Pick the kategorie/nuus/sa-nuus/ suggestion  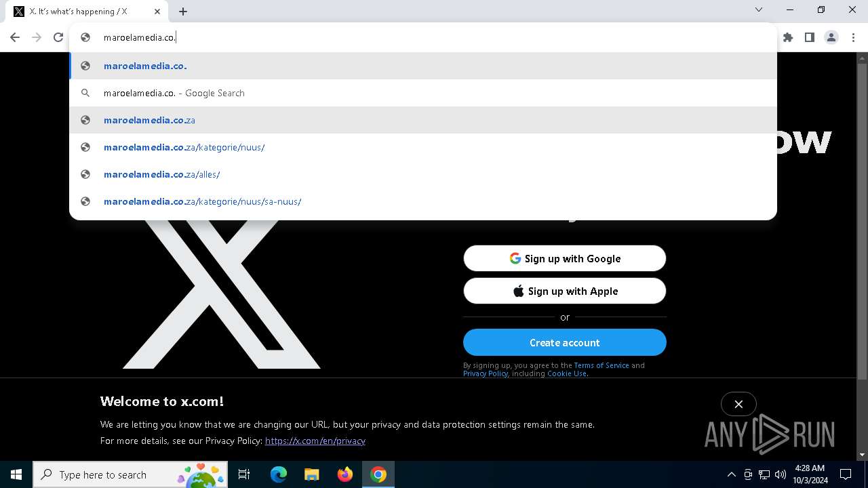point(423,201)
